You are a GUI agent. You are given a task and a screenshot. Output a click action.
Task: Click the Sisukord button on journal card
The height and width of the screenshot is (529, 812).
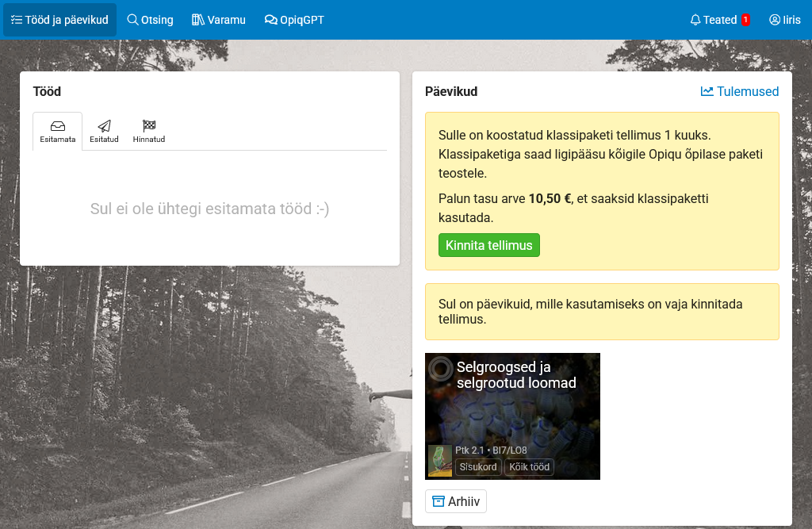(478, 467)
